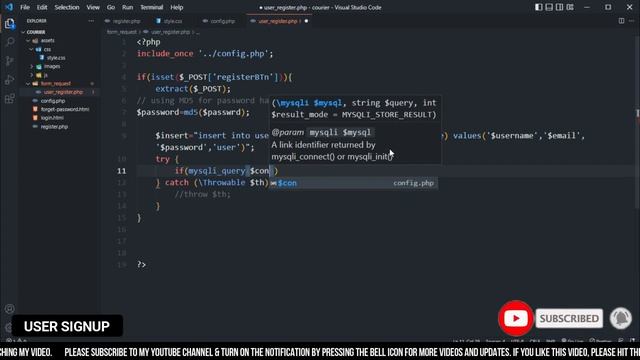Split the editor to the right

point(621,21)
